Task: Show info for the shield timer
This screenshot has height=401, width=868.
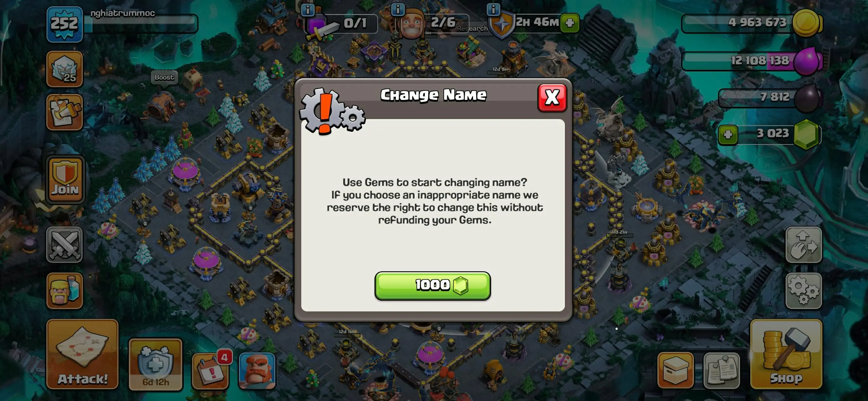Action: 493,9
